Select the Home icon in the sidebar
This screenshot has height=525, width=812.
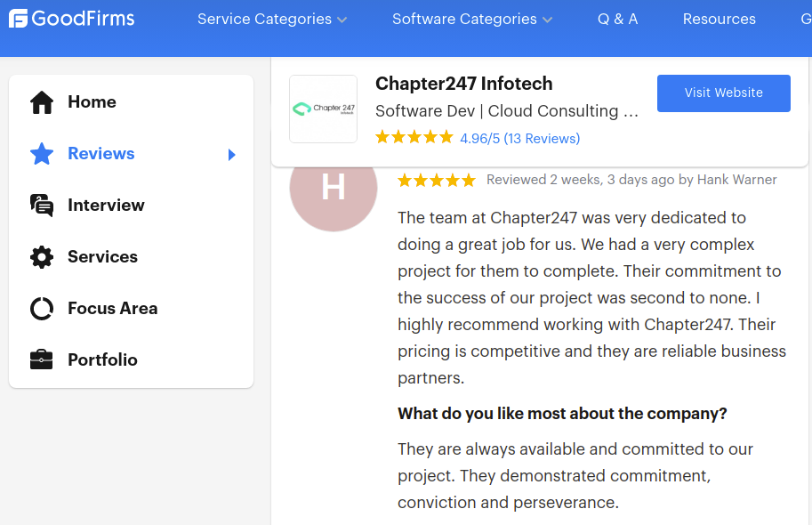(41, 101)
